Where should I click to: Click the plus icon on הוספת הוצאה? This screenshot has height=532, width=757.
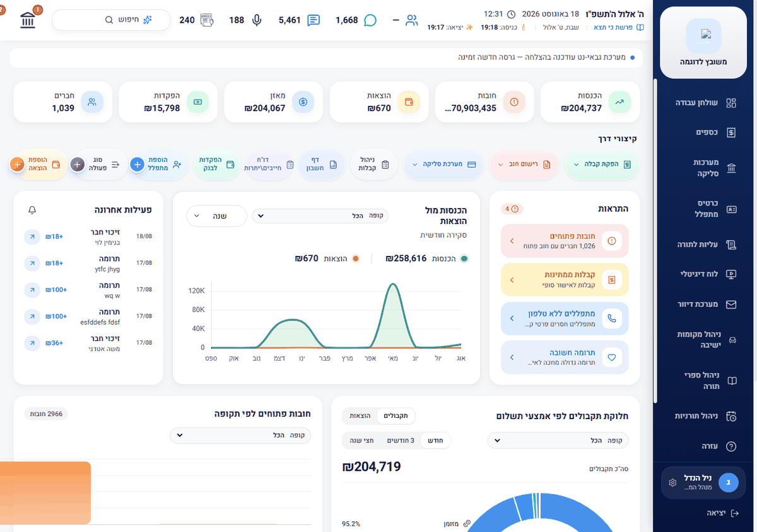[17, 165]
